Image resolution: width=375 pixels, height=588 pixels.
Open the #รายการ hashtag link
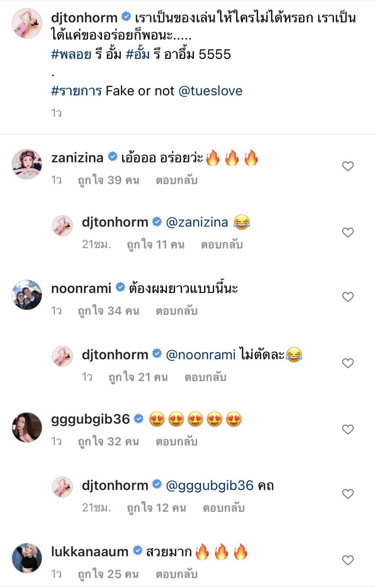tap(76, 91)
